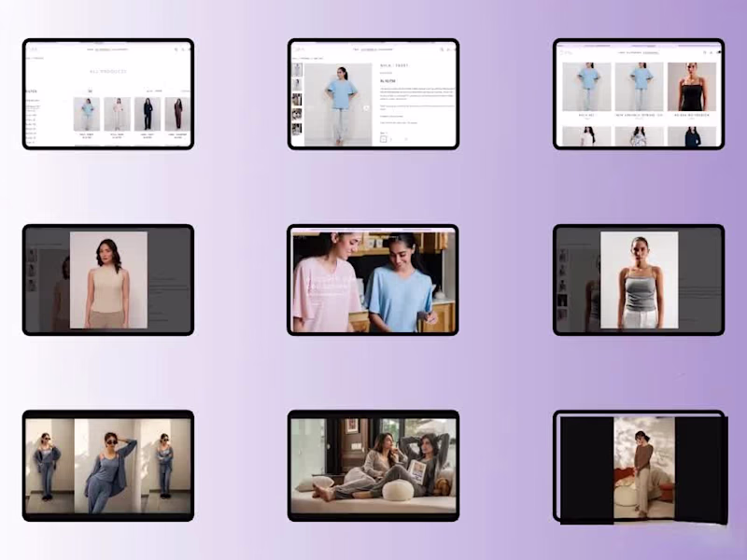
Task: Open navy top card in grid's second row
Action: [x=692, y=136]
